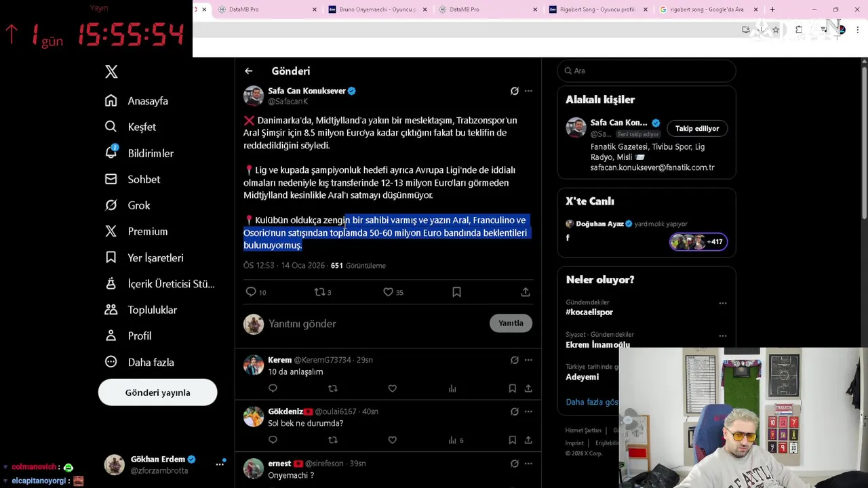Open Profil page
The height and width of the screenshot is (488, 868).
128,335
